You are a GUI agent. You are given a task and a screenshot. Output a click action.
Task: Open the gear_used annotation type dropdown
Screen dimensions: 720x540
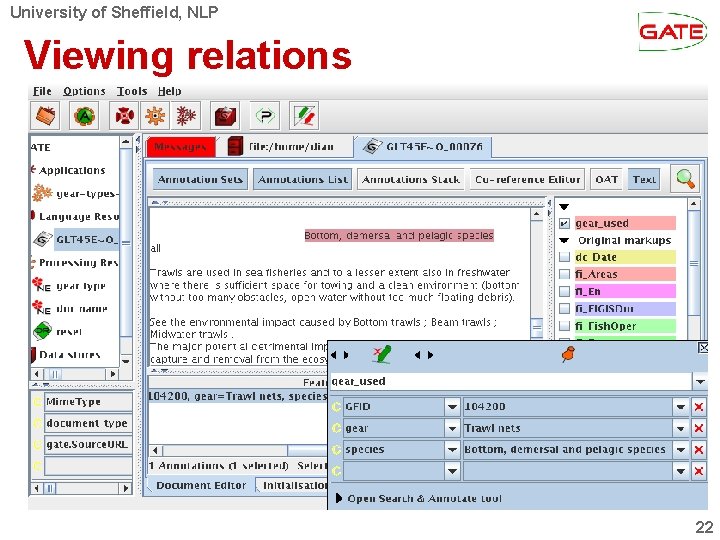700,381
